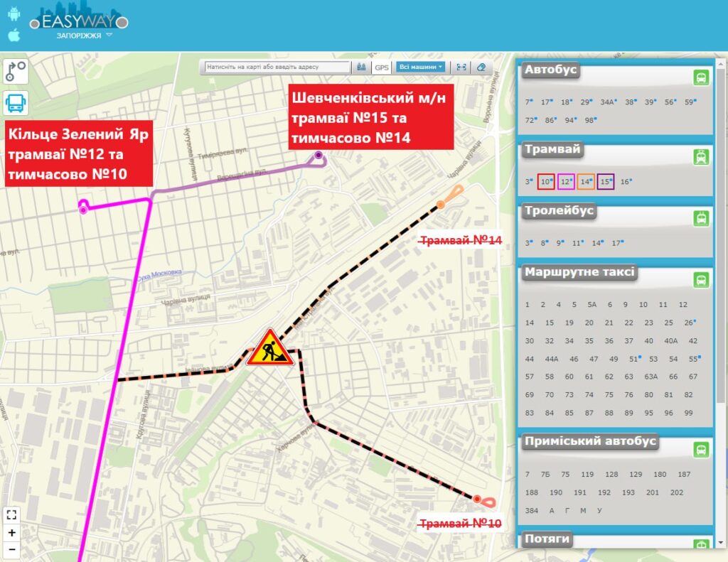Viewport: 728px width, 562px height.
Task: Click the binoculars search icon
Action: (361, 67)
